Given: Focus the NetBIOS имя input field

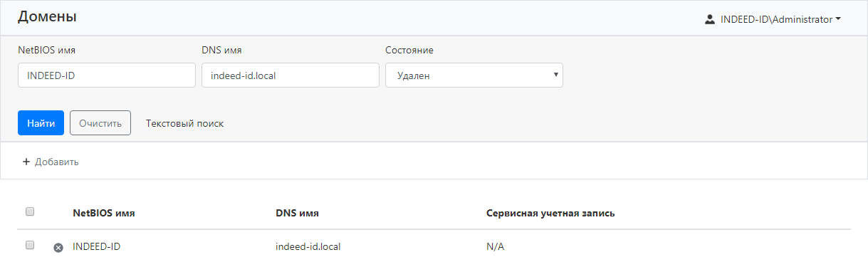Looking at the screenshot, I should (107, 75).
